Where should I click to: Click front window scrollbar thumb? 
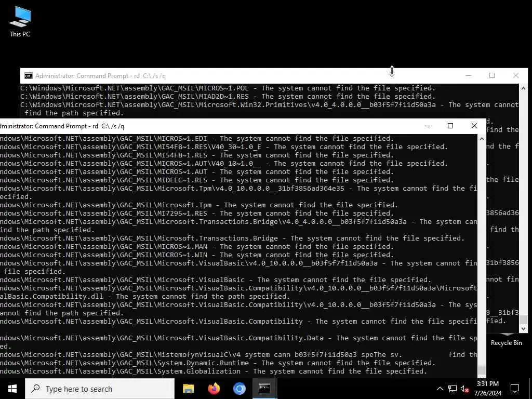[482, 369]
